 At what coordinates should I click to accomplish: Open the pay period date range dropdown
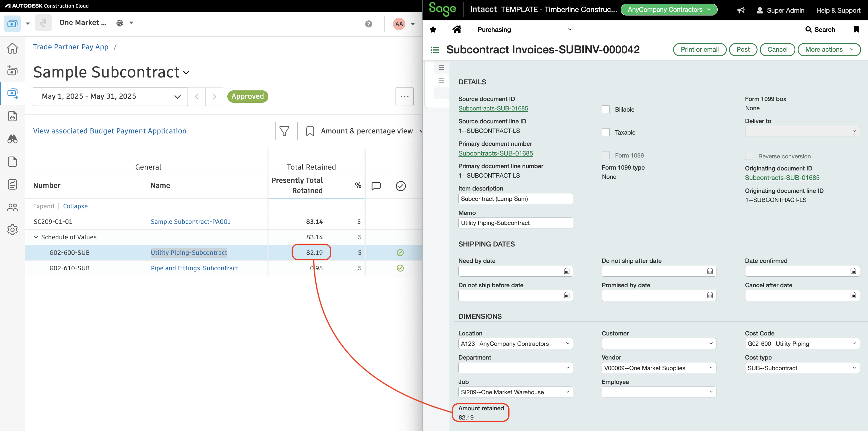point(110,96)
